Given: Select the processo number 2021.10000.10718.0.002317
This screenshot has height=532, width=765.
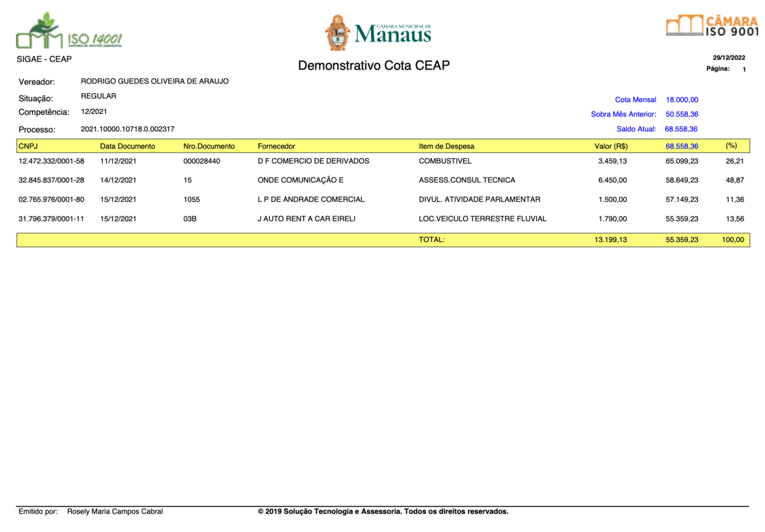Looking at the screenshot, I should point(127,129).
